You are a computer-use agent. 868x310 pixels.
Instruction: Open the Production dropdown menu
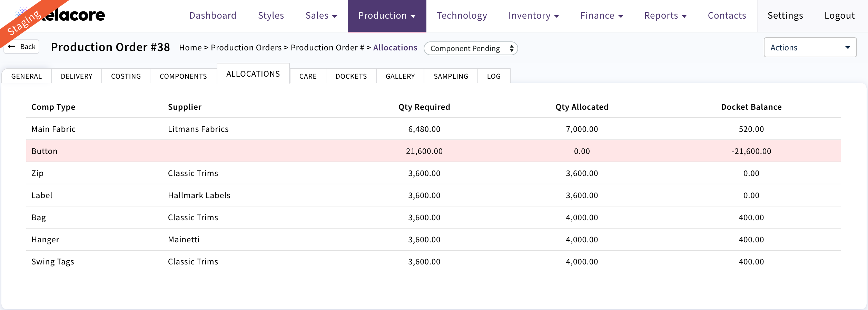[x=386, y=16]
